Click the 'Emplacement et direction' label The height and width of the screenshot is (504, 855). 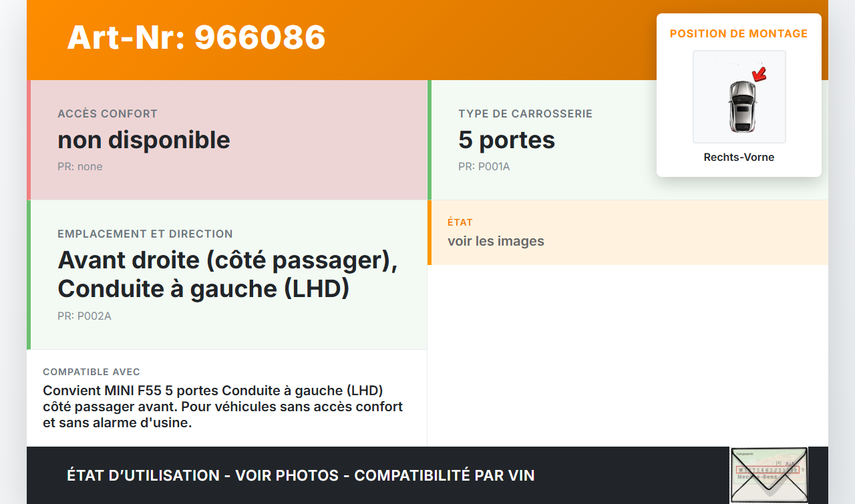[145, 234]
